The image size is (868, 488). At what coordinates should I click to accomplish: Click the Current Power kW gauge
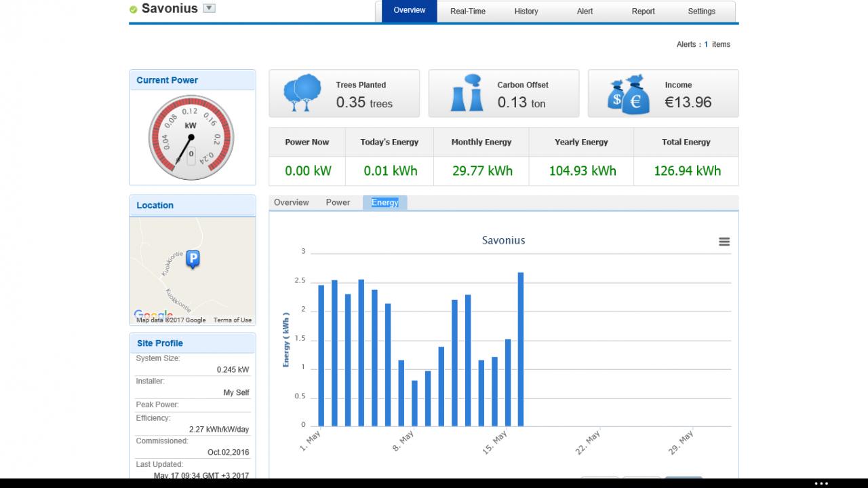(x=191, y=138)
